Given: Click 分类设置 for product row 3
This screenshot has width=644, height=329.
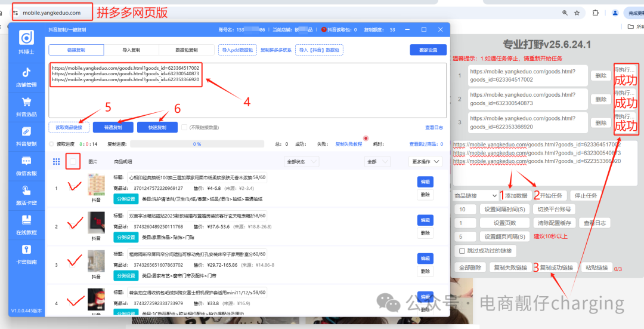Looking at the screenshot, I should point(126,275).
